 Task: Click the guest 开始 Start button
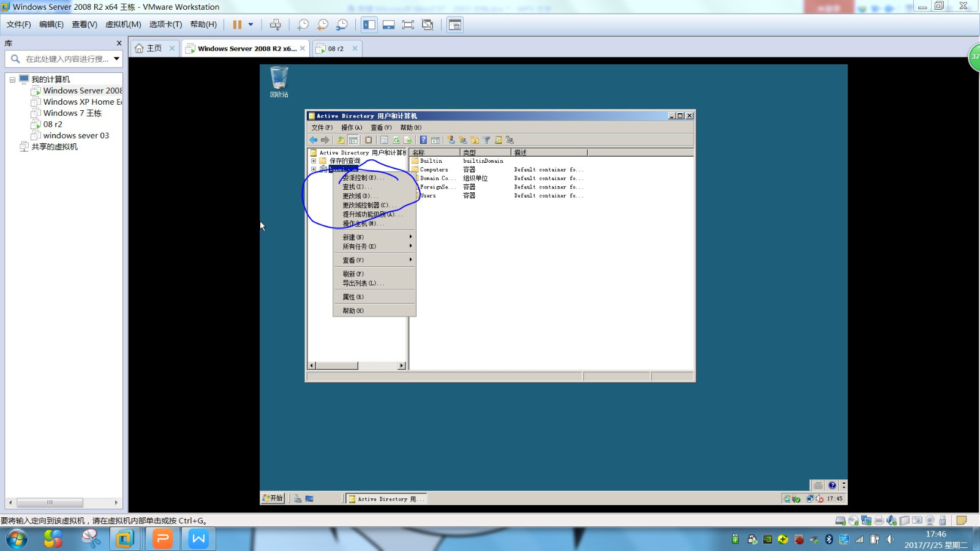coord(273,498)
